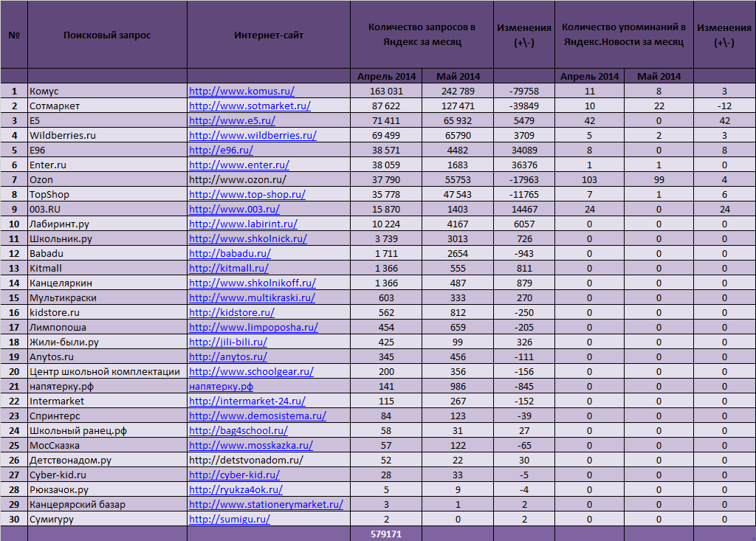
Task: Click the cell 'Мультикраски'
Action: [x=107, y=298]
